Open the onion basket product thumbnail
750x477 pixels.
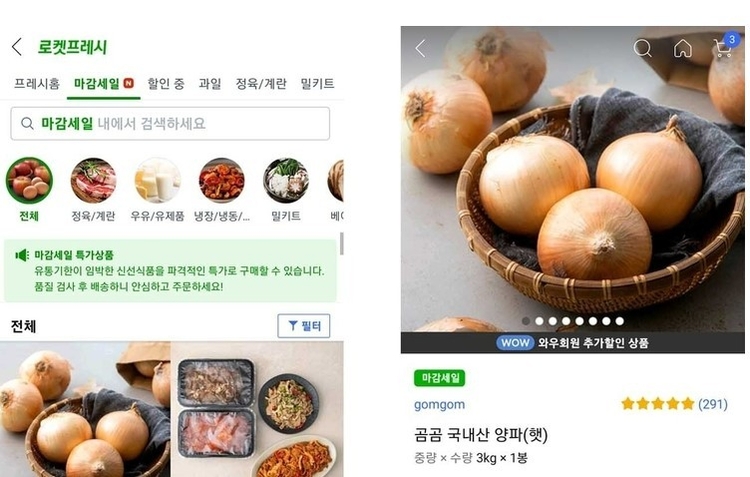85,409
